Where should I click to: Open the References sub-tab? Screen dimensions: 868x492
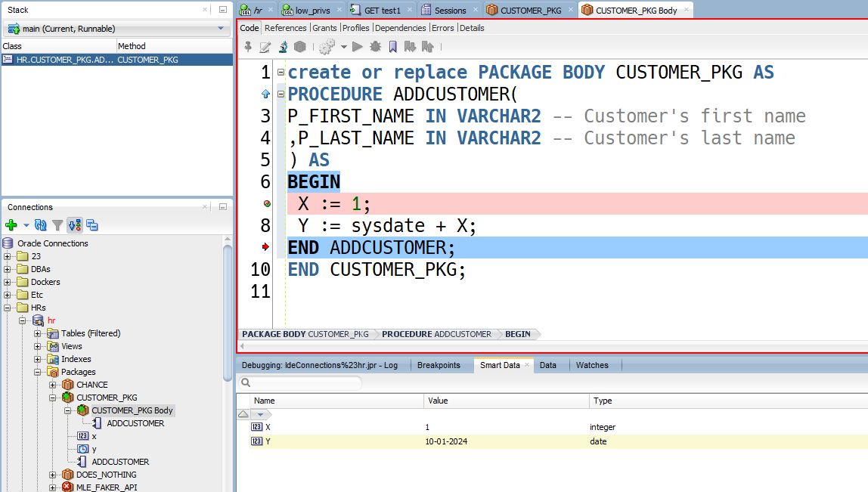(285, 28)
